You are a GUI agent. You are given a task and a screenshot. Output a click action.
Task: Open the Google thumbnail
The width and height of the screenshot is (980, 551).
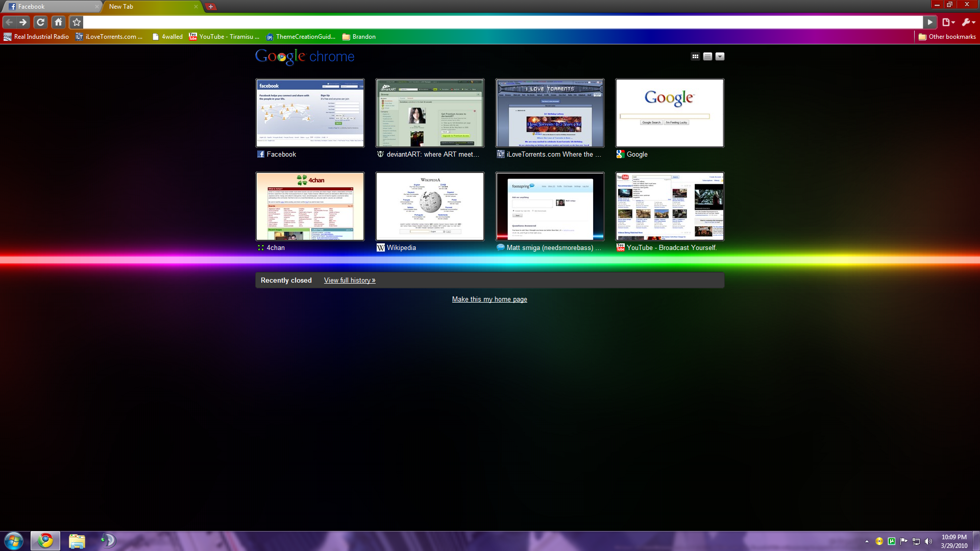[670, 113]
